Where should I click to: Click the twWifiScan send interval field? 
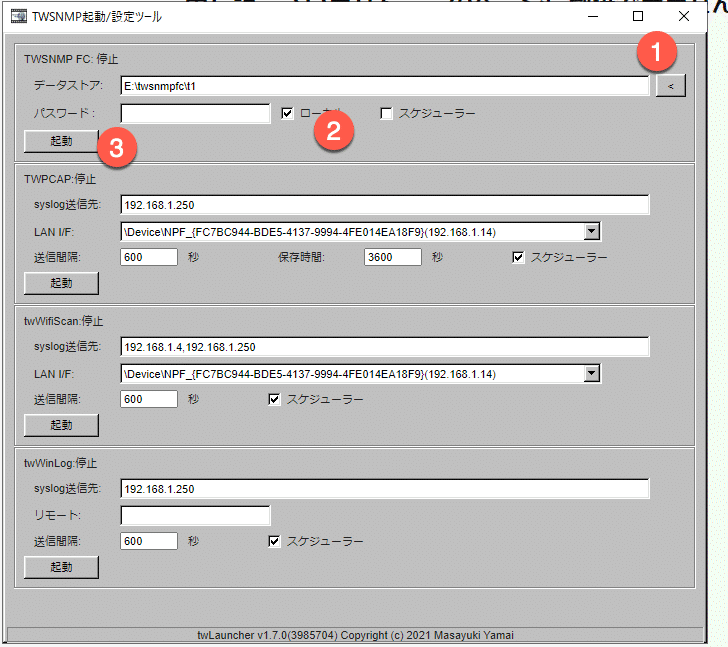pos(149,399)
